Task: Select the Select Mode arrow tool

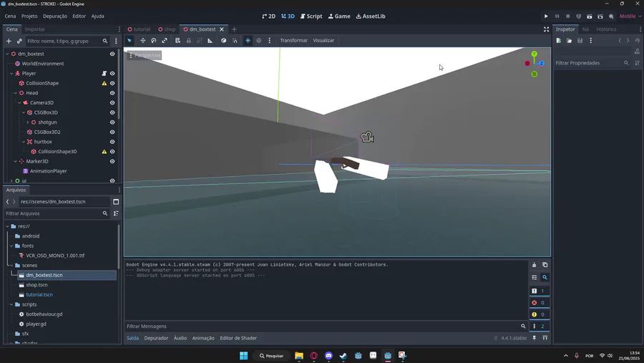Action: (x=130, y=40)
